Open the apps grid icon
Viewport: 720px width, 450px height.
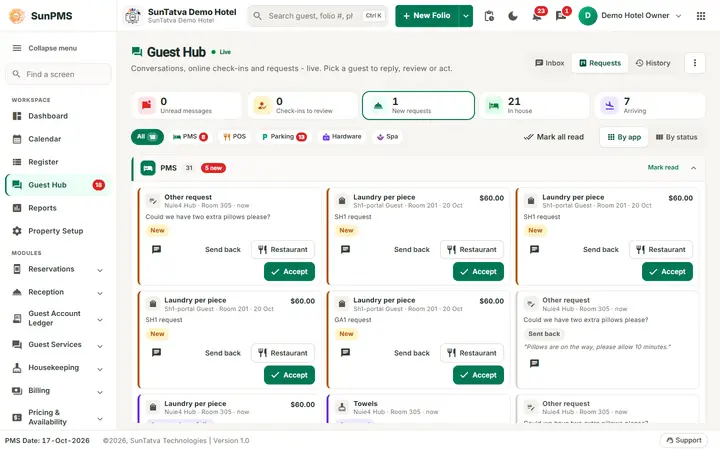coord(701,16)
